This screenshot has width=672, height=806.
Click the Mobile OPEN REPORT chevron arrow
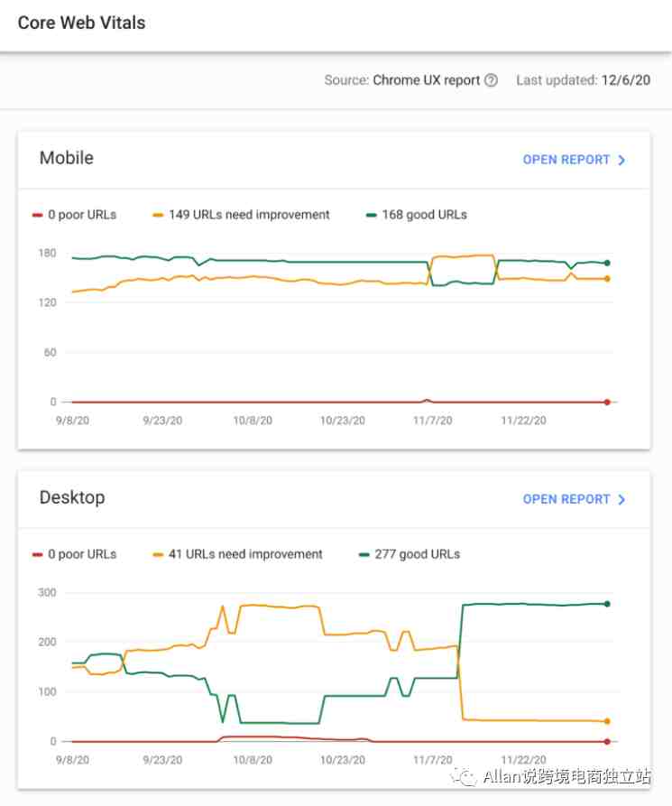[621, 160]
